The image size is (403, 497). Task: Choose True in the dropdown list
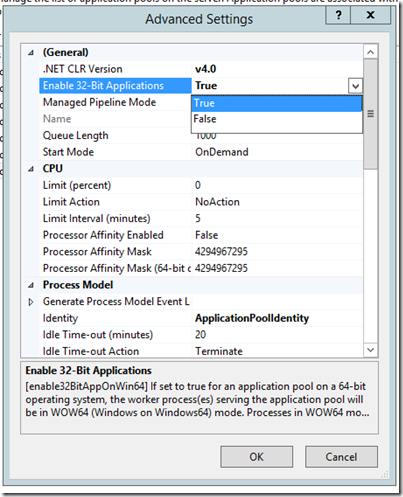click(277, 103)
